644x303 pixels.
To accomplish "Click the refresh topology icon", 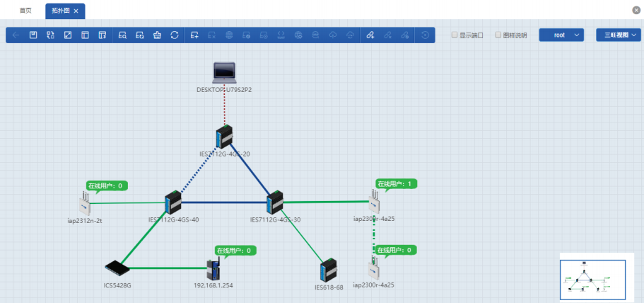I will click(175, 35).
